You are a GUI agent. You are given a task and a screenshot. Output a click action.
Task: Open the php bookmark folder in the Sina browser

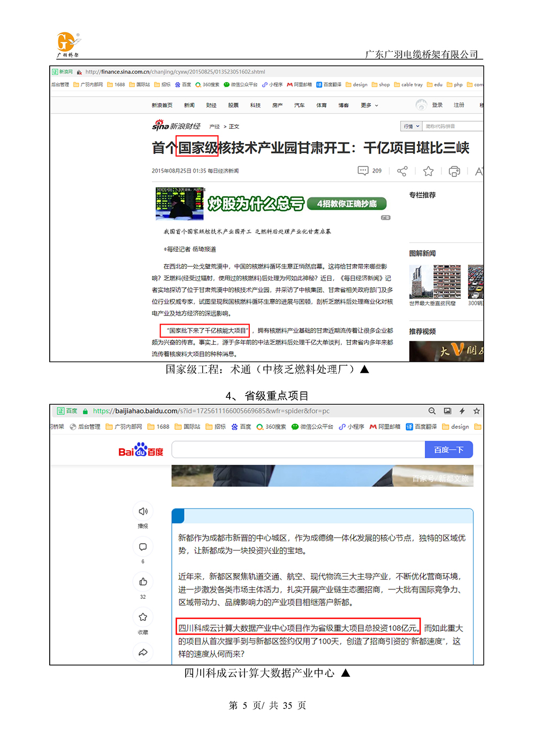tap(455, 84)
